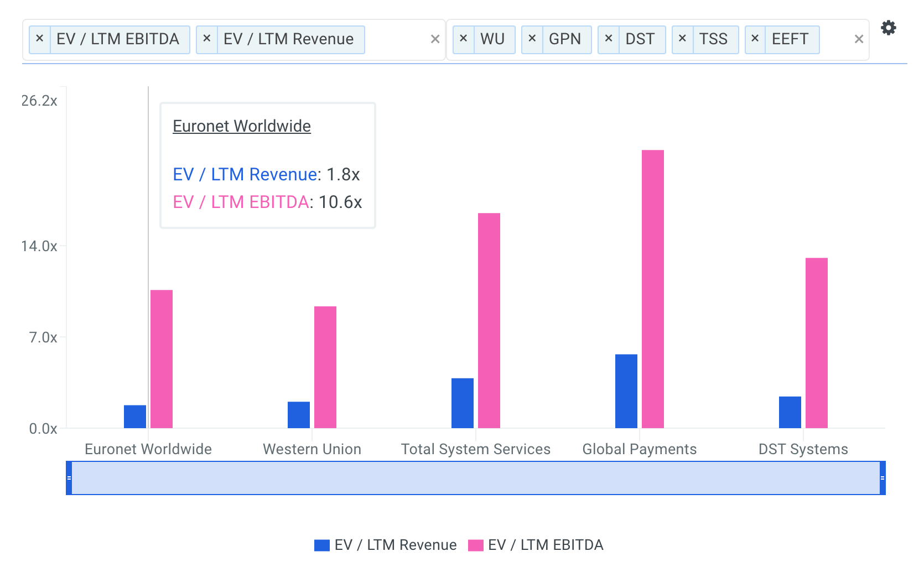Image resolution: width=924 pixels, height=572 pixels.
Task: Select the GPN ticker label
Action: click(x=565, y=39)
